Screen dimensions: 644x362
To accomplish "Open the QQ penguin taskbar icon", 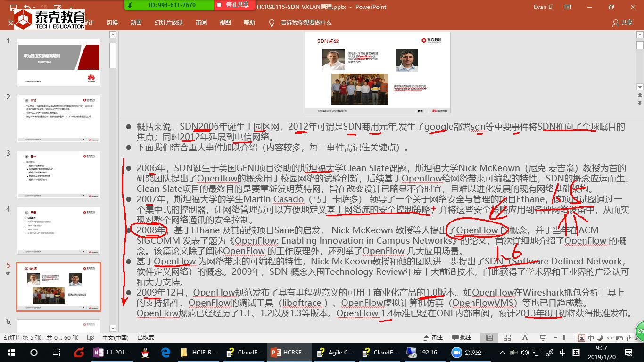I will (x=144, y=352).
